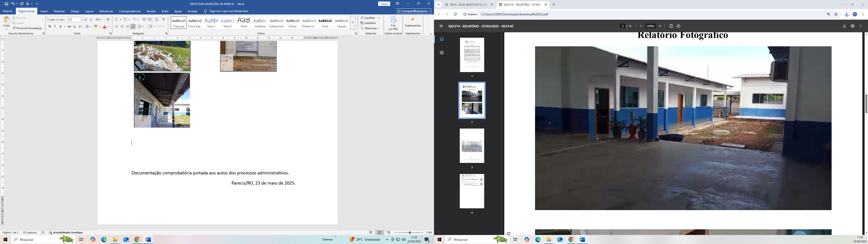
Task: Expand the Styles gallery more arrow
Action: click(x=352, y=23)
